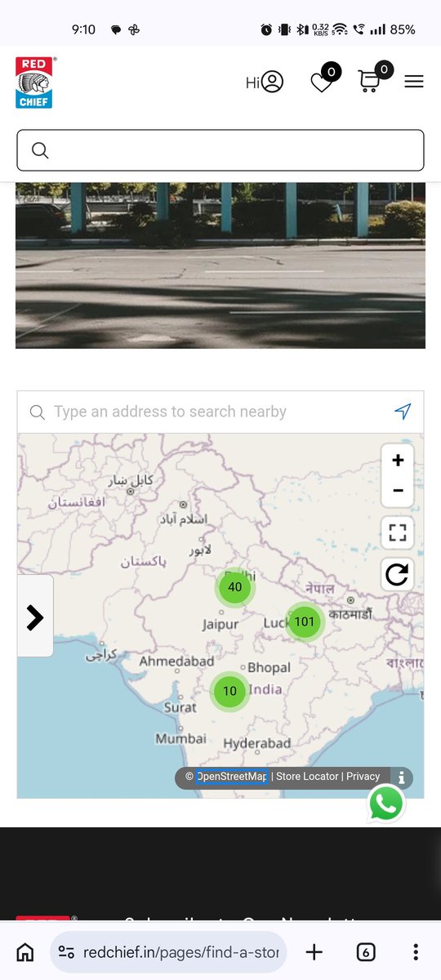441x980 pixels.
Task: Open WhatsApp chat button
Action: tap(386, 804)
